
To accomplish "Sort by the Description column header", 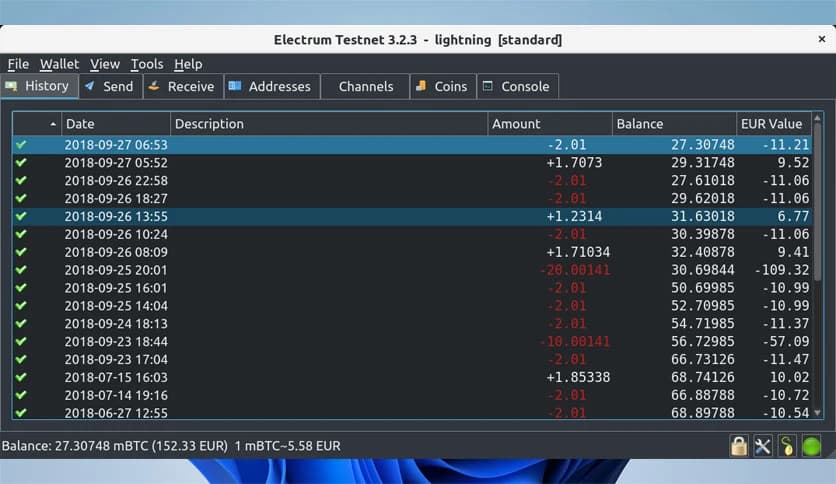I will [329, 124].
